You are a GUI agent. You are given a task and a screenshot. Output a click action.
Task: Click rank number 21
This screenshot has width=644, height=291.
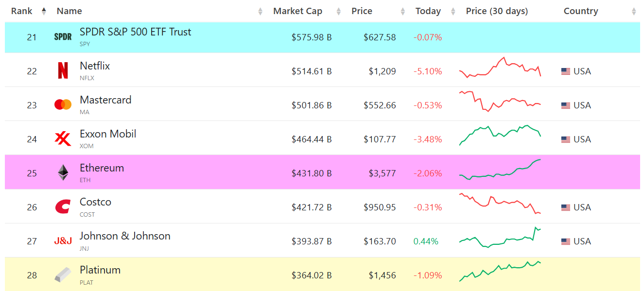coord(32,37)
